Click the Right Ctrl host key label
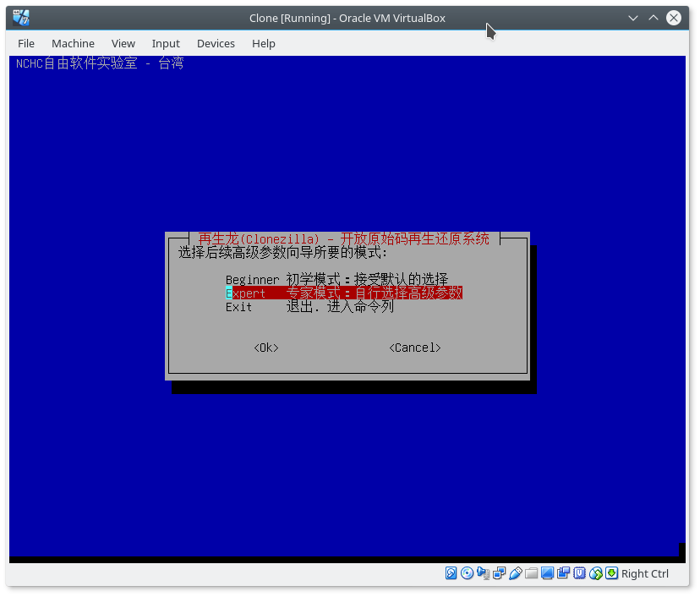This screenshot has width=700, height=597. (x=645, y=573)
